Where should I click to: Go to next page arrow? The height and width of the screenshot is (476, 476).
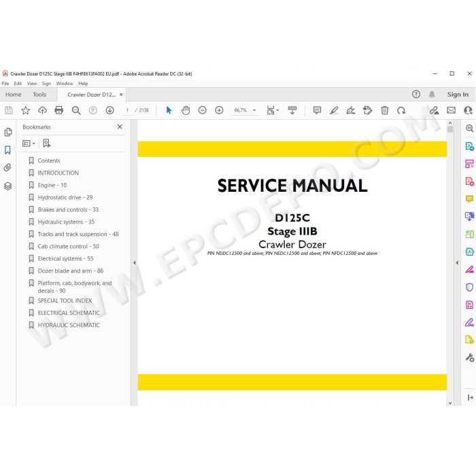(x=109, y=110)
